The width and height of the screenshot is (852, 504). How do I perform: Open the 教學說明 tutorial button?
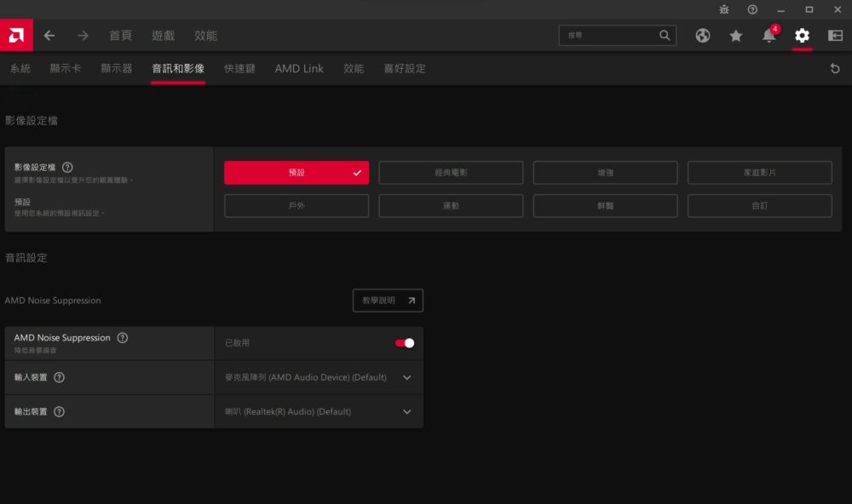click(x=388, y=301)
